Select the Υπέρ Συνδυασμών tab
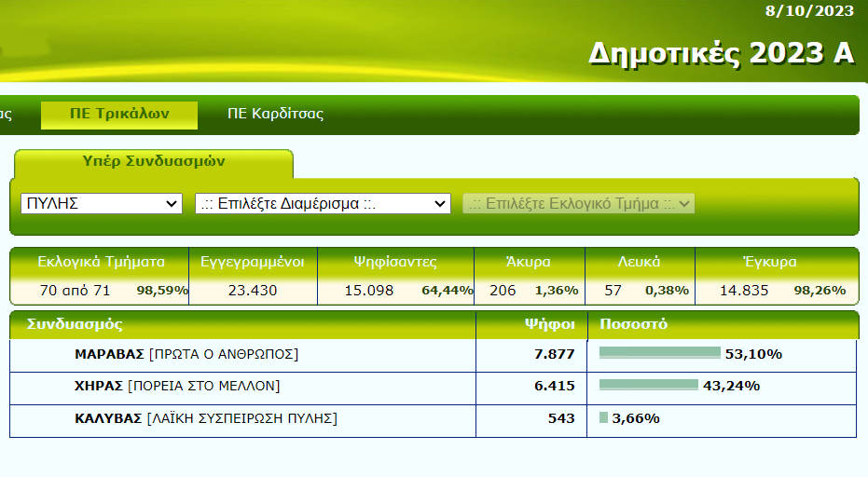Screen dimensions: 868x477 pos(154,161)
